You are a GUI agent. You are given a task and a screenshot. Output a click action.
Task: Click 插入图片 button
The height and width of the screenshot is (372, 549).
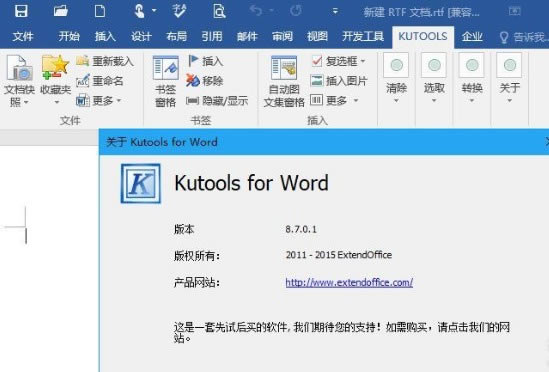pos(339,81)
